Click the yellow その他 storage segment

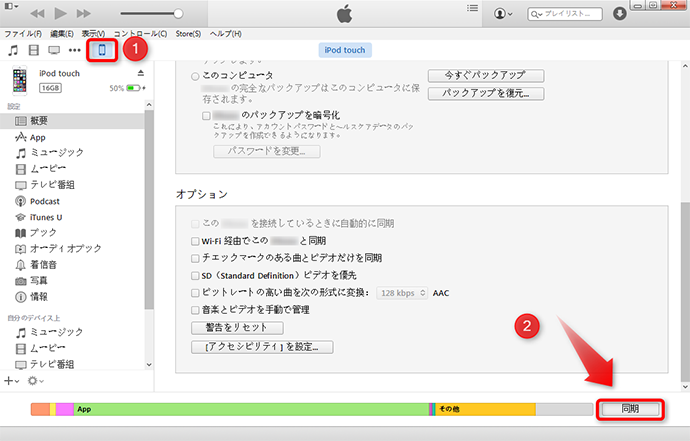click(x=485, y=409)
